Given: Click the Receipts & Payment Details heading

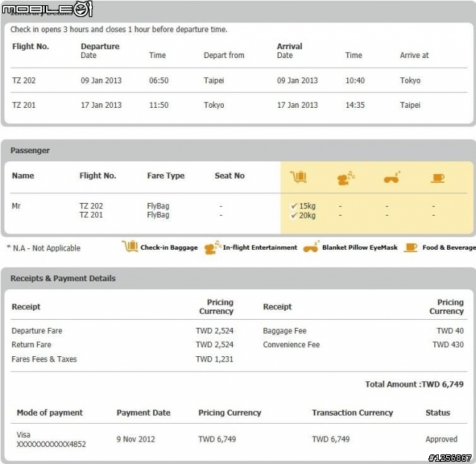Looking at the screenshot, I should 62,279.
